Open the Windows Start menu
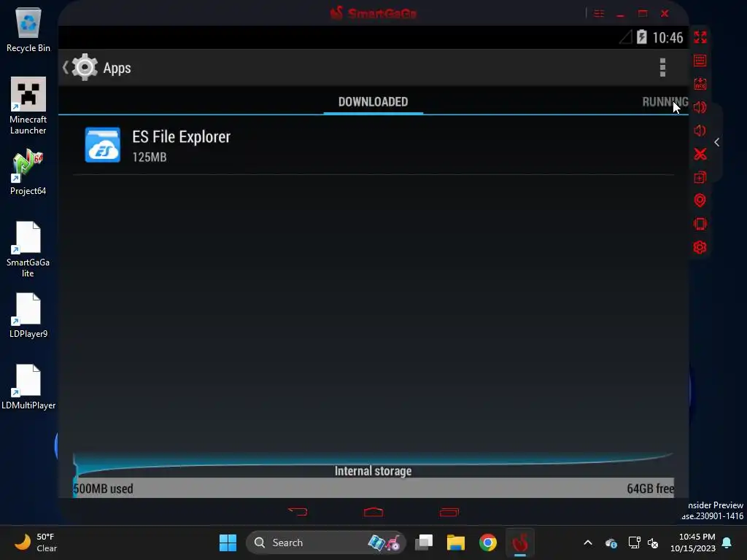Screen dimensions: 747x560 tap(228, 542)
